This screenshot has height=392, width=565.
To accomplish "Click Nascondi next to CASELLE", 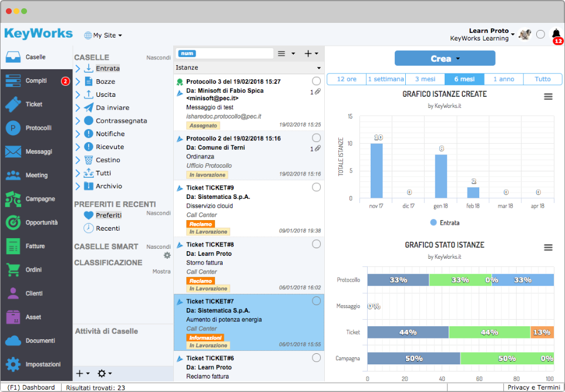I will 158,58.
